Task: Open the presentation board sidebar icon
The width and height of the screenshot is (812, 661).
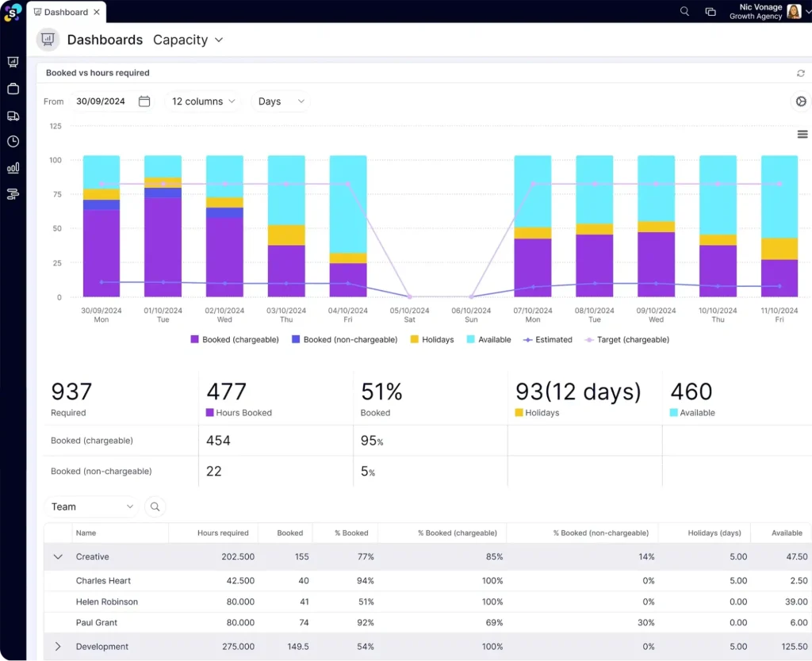Action: [x=13, y=62]
